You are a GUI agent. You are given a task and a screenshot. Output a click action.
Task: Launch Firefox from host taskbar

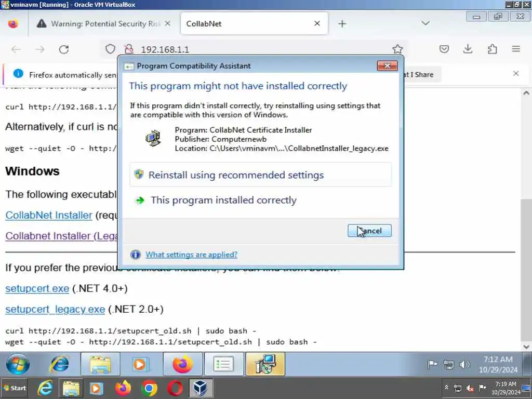[x=123, y=388]
